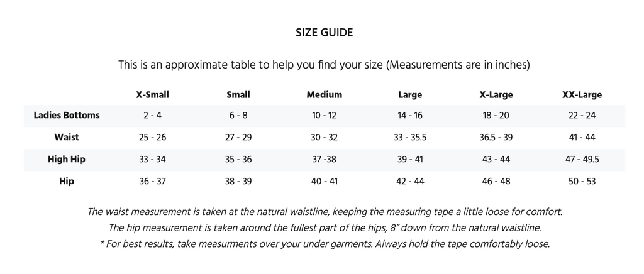
Task: Click the Waist row label
Action: (67, 137)
